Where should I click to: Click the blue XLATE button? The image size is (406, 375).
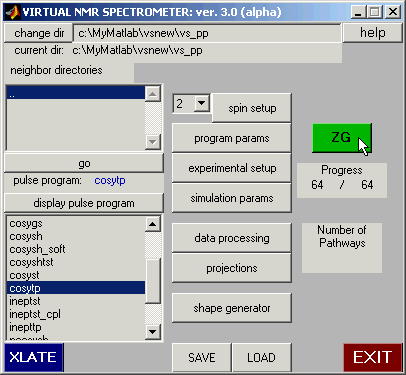pos(33,357)
